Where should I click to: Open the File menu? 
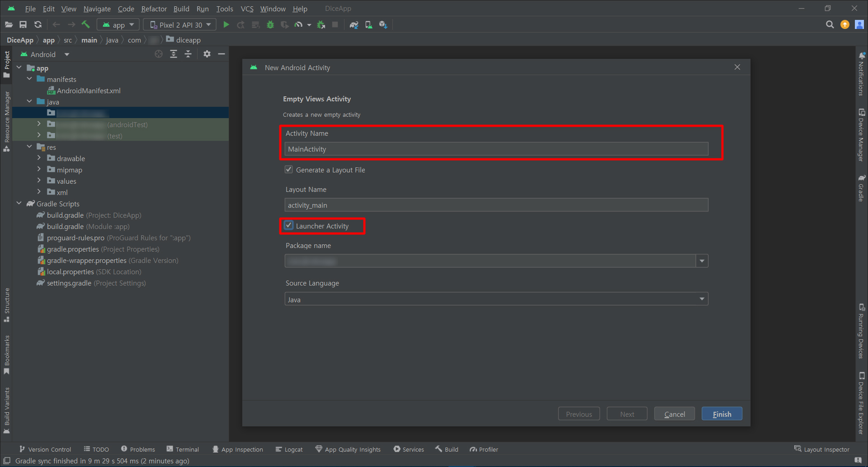[30, 9]
